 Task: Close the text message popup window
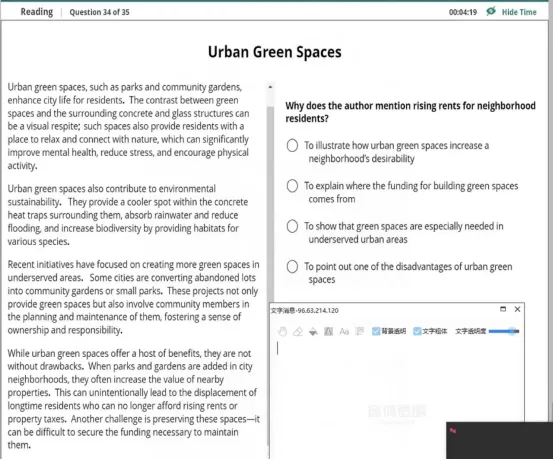pos(517,309)
